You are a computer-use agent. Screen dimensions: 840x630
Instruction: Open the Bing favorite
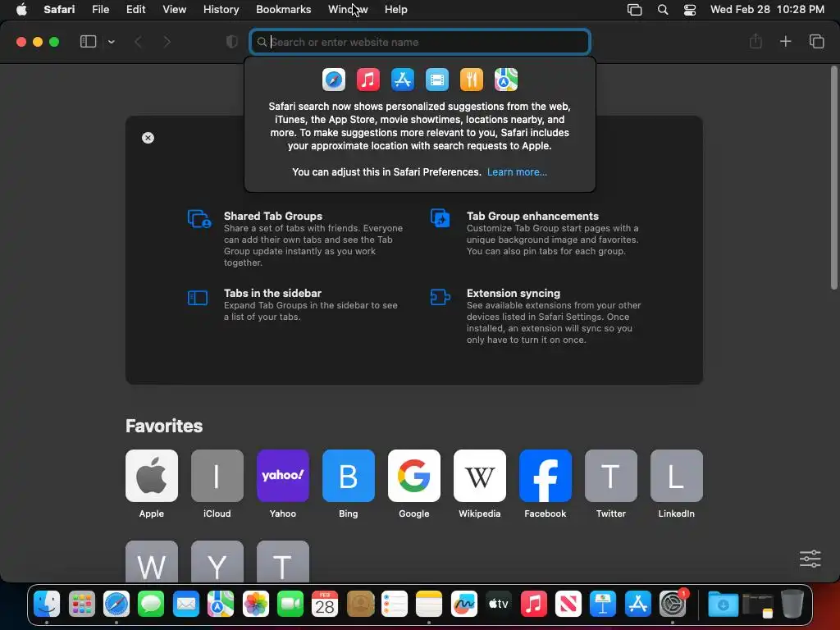[348, 476]
